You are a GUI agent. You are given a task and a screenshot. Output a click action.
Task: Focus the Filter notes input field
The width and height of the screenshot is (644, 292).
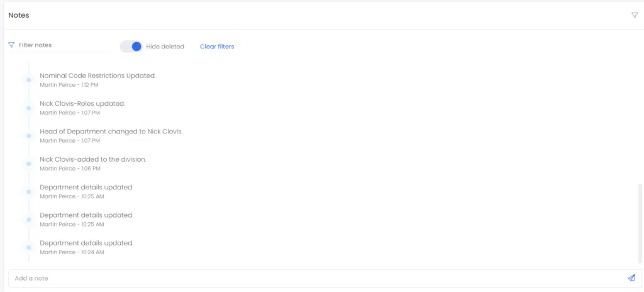click(64, 45)
